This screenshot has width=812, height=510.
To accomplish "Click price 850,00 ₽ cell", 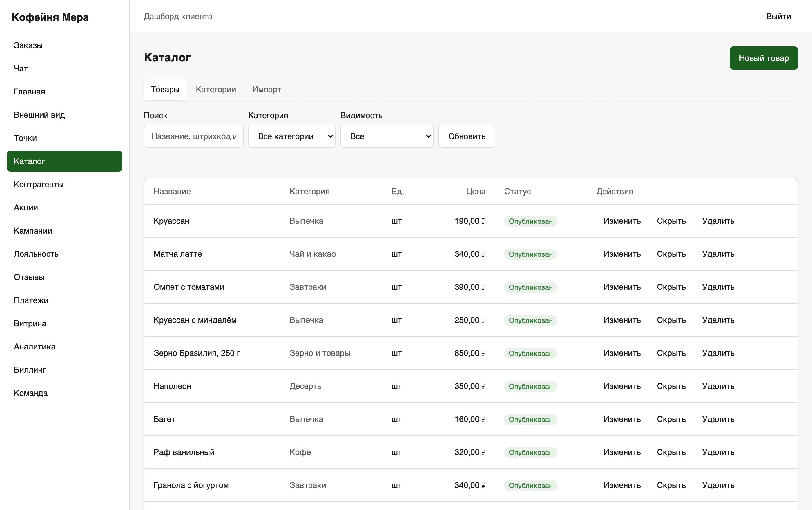I will pos(470,353).
